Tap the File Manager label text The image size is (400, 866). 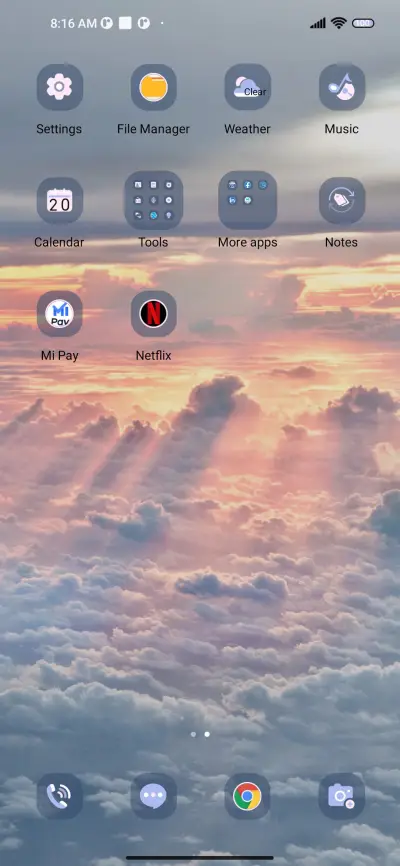click(154, 129)
